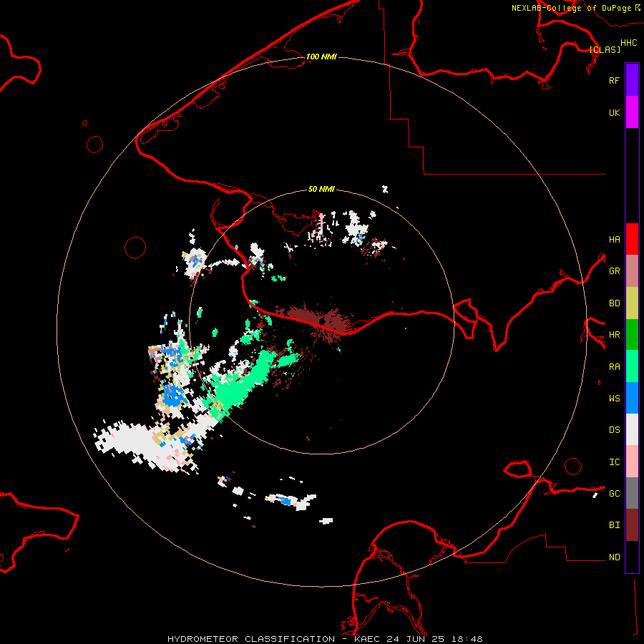Select the WS wet snow blue swatch
This screenshot has width=644, height=644.
click(632, 398)
